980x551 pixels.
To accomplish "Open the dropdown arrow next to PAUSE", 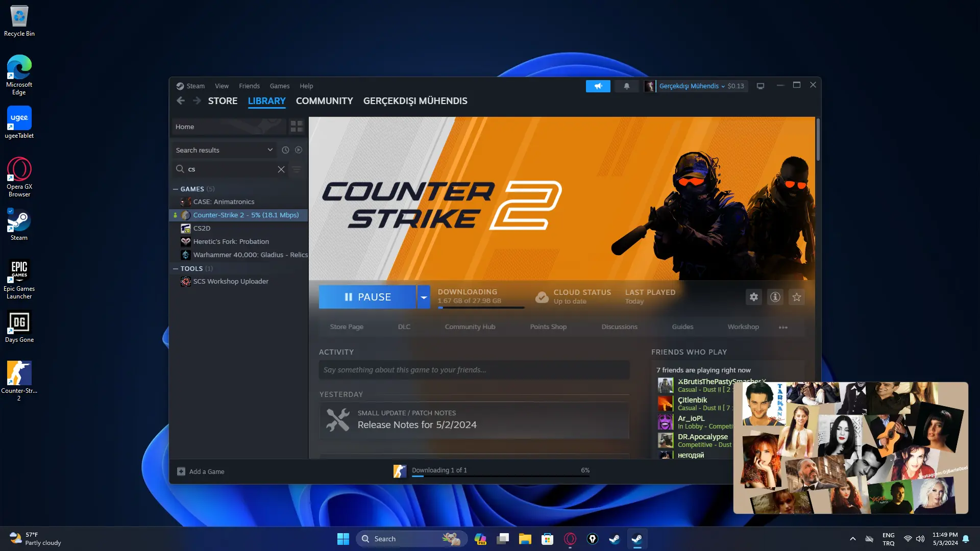I will tap(424, 297).
